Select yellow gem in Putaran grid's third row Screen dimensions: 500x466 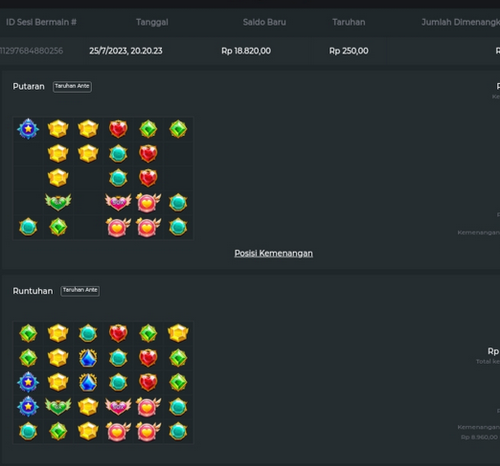click(x=58, y=178)
